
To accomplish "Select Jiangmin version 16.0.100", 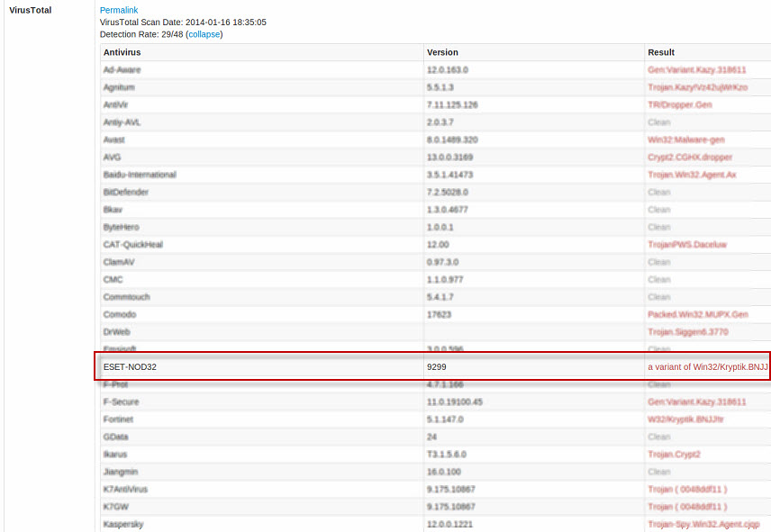I will 444,472.
